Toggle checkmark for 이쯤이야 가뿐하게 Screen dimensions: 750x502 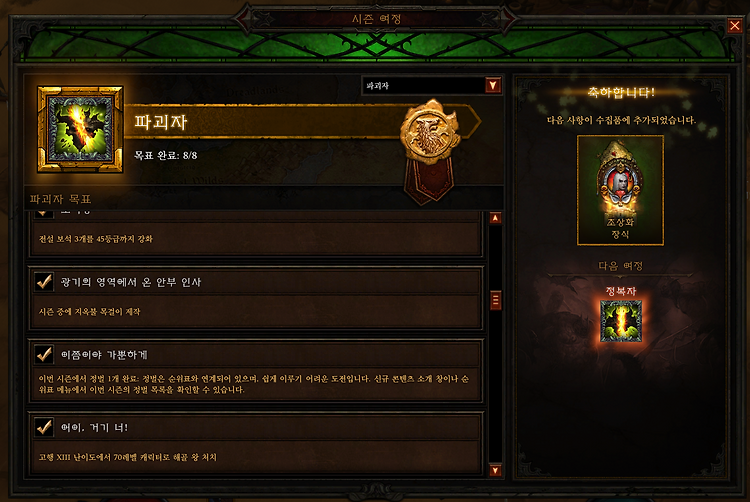(x=44, y=355)
